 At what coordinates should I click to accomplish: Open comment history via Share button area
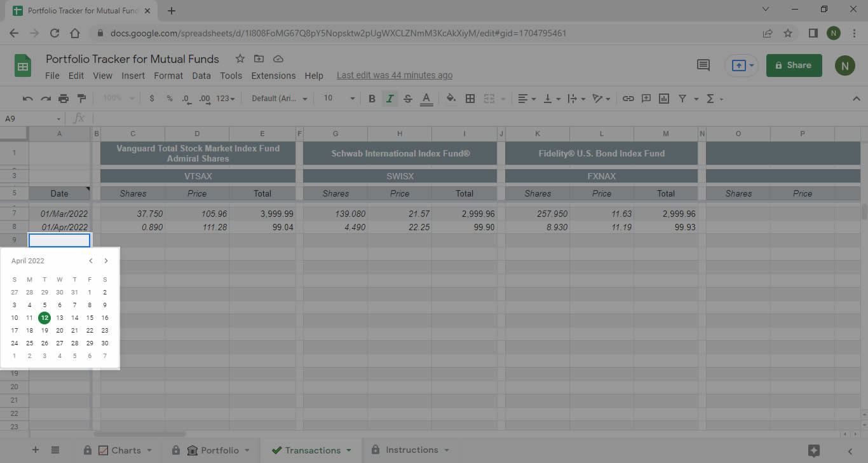703,65
